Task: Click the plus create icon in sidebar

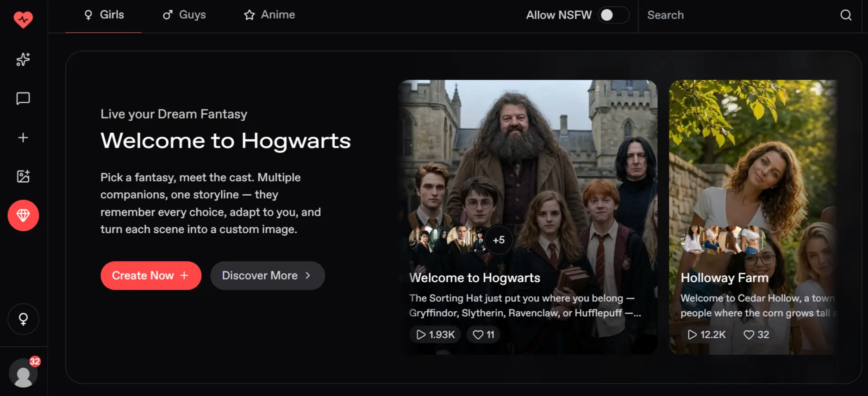Action: [23, 137]
